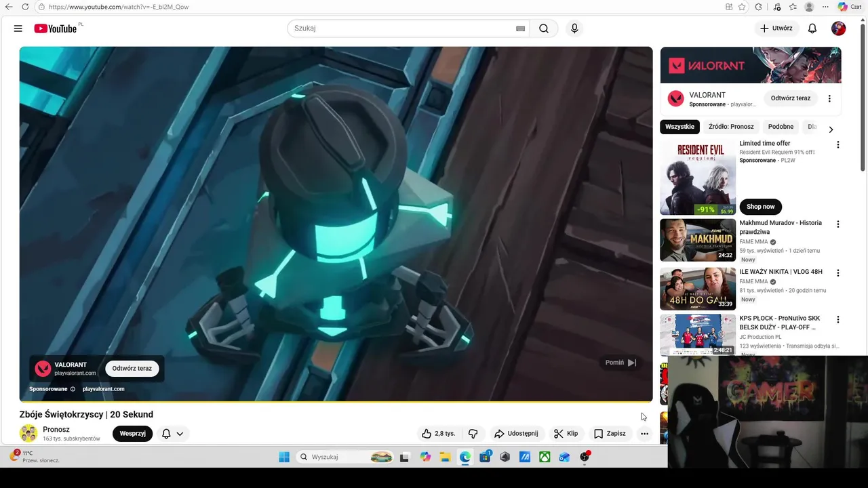The height and width of the screenshot is (488, 868).
Task: Open the favorites list icon
Action: click(793, 7)
